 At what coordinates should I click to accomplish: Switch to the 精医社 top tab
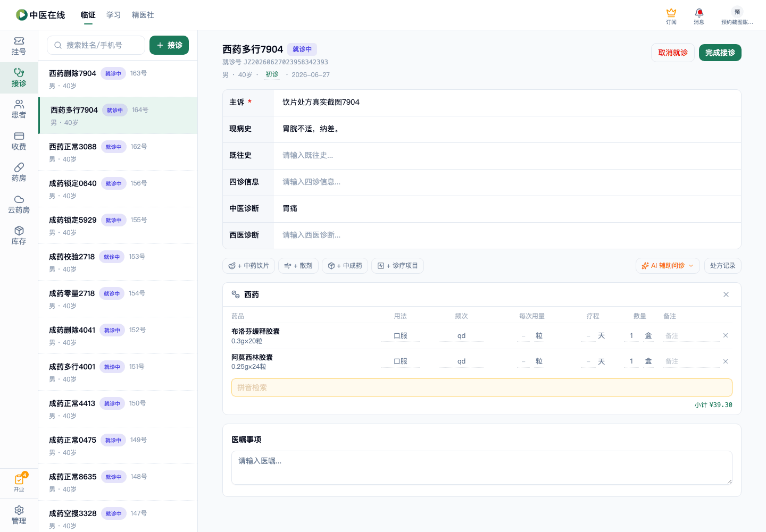click(143, 15)
